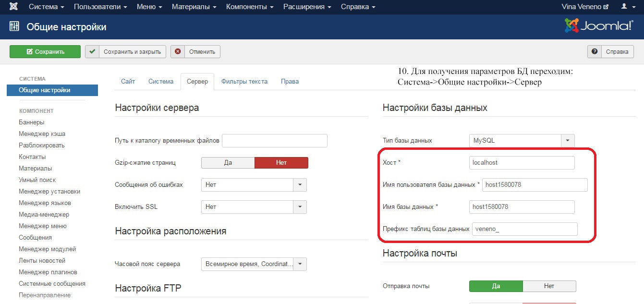
Task: Open Системные сообщения in sidebar
Action: point(52,284)
